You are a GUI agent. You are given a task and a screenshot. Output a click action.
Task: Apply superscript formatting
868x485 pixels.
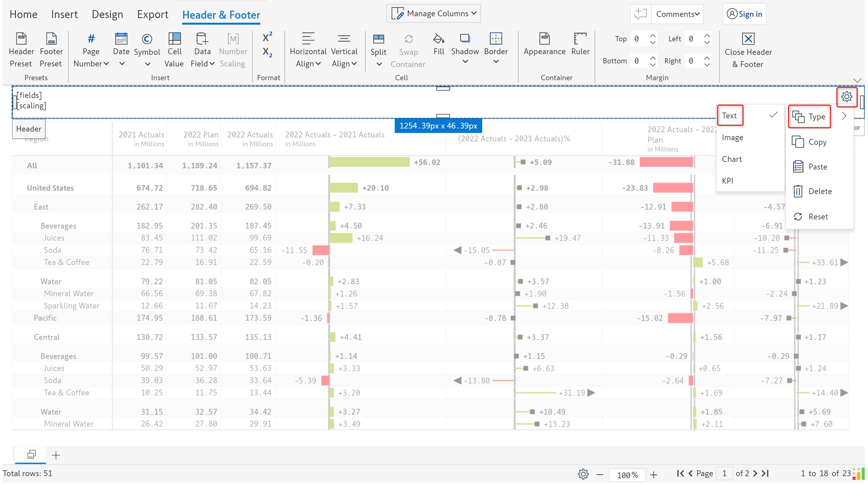267,37
